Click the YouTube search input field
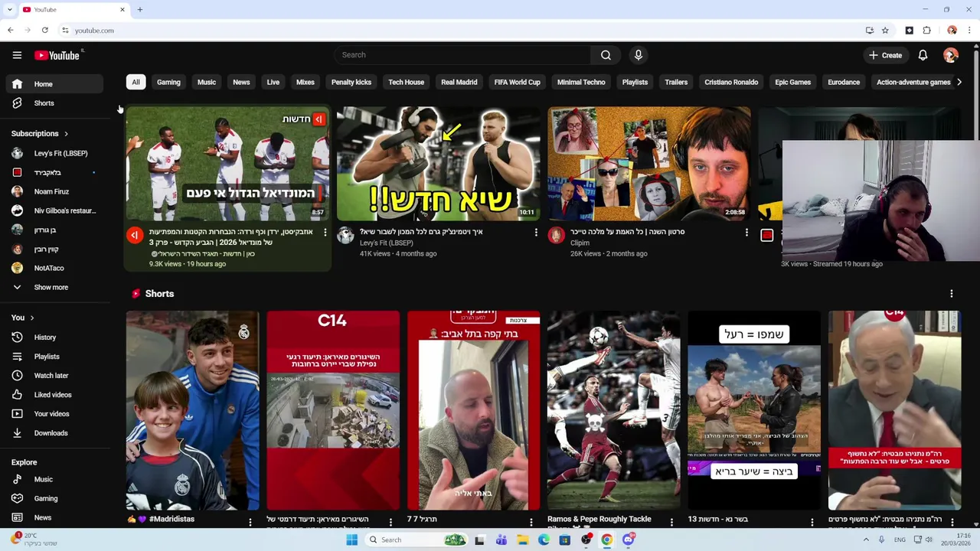Image resolution: width=980 pixels, height=551 pixels. (x=462, y=55)
